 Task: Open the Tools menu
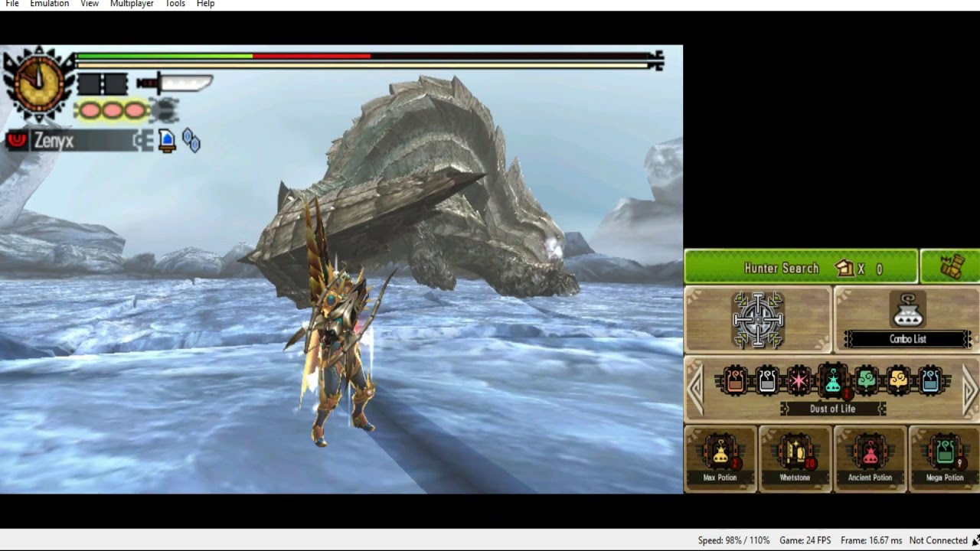[x=175, y=4]
